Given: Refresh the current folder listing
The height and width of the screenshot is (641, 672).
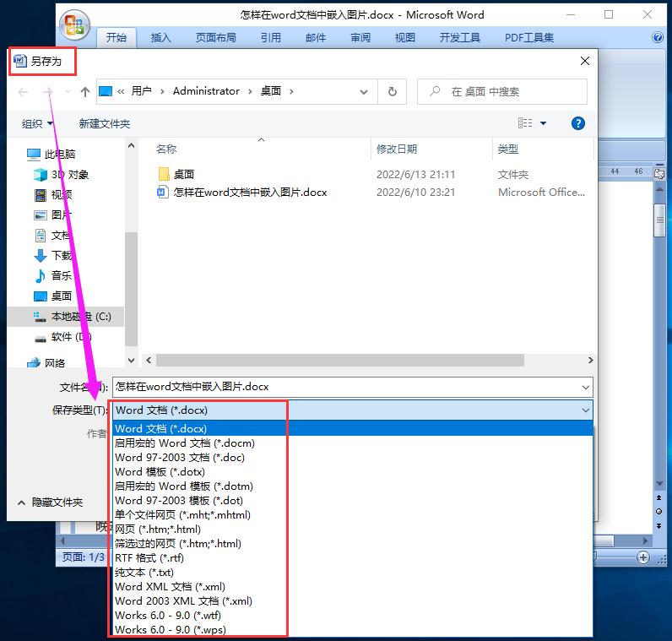Looking at the screenshot, I should coord(393,91).
